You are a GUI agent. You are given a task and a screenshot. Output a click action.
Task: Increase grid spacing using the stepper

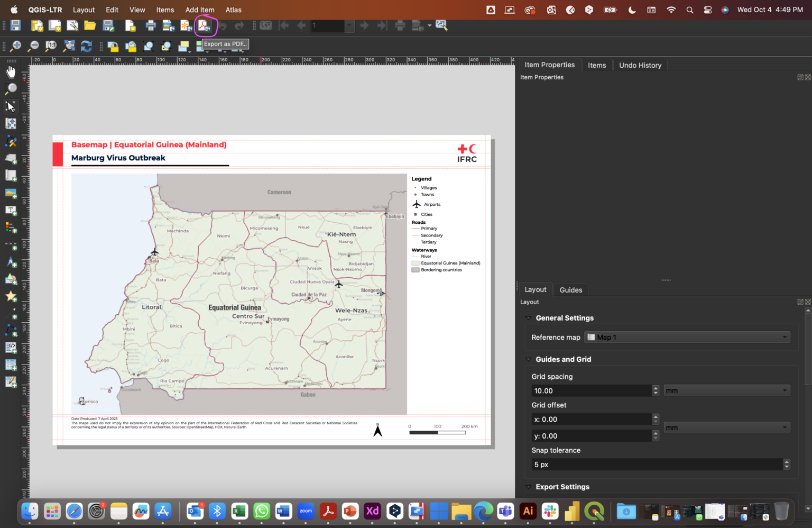[656, 388]
